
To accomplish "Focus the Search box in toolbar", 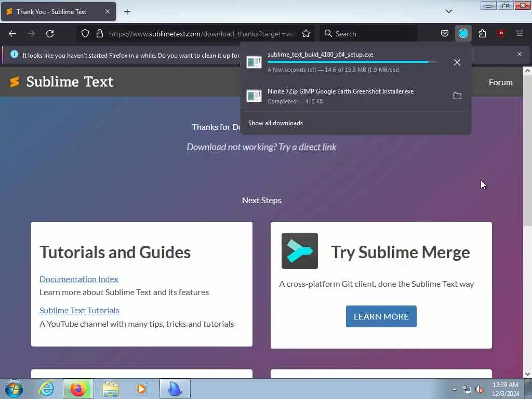I will click(x=368, y=34).
